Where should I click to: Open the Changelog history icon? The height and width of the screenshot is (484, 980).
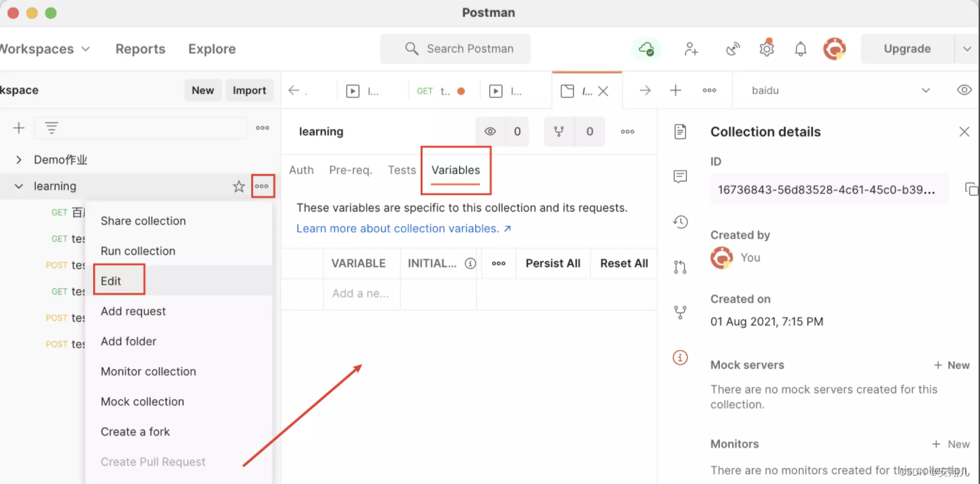[680, 222]
